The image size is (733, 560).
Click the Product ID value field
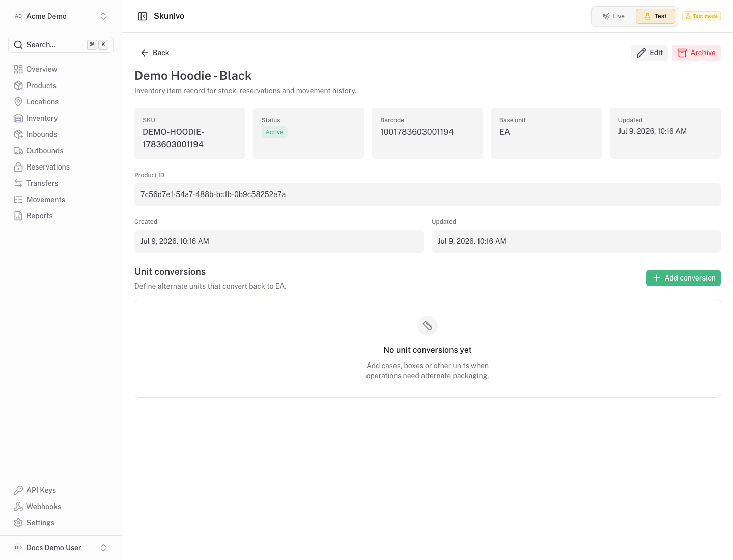(428, 194)
